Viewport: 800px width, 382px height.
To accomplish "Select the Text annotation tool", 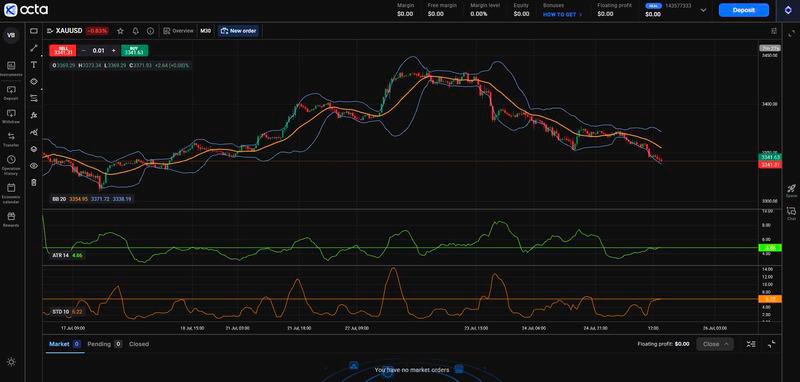I will click(34, 65).
